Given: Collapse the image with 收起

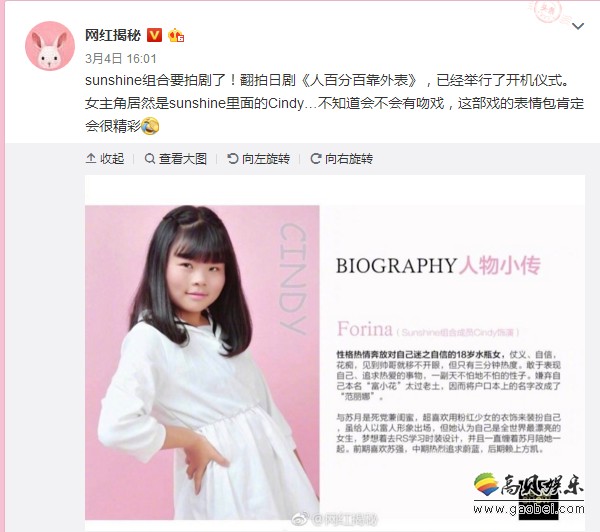Looking at the screenshot, I should [105, 158].
